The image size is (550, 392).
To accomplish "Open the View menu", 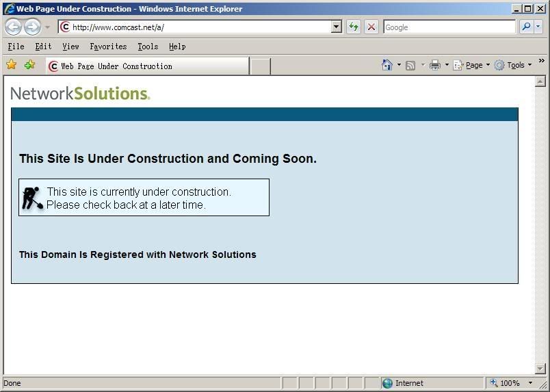I will tap(70, 47).
